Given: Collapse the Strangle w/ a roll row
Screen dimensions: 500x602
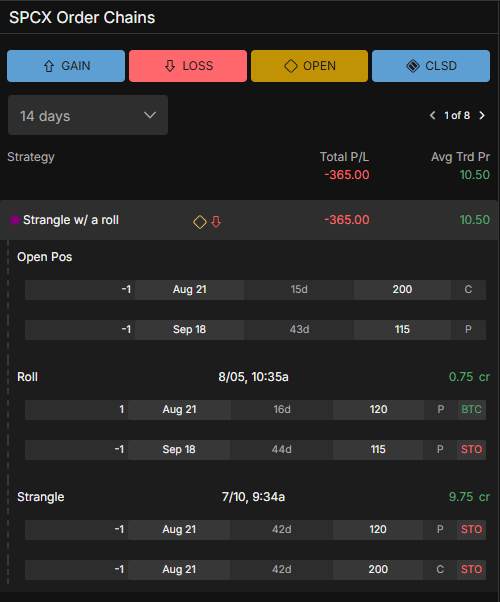Looking at the screenshot, I should (249, 220).
